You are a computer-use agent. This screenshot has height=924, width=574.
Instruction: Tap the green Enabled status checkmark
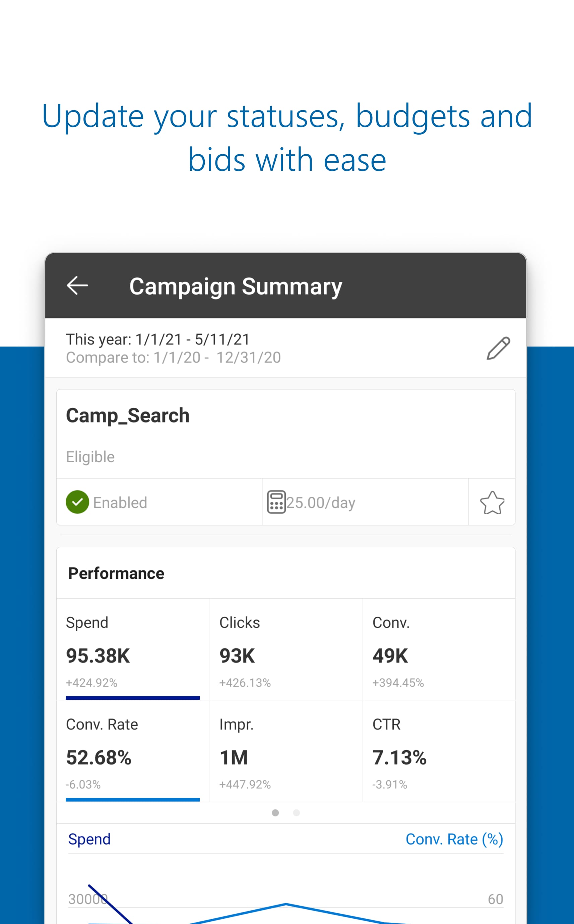78,502
